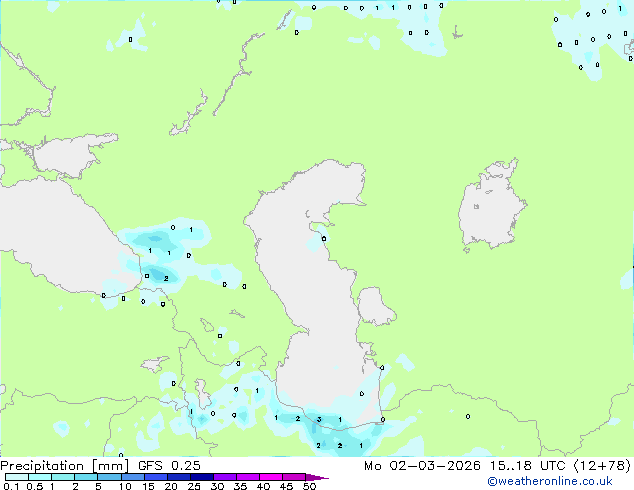Pick the 15–20 mm legend color swatch
The image size is (634, 490).
[x=156, y=477]
